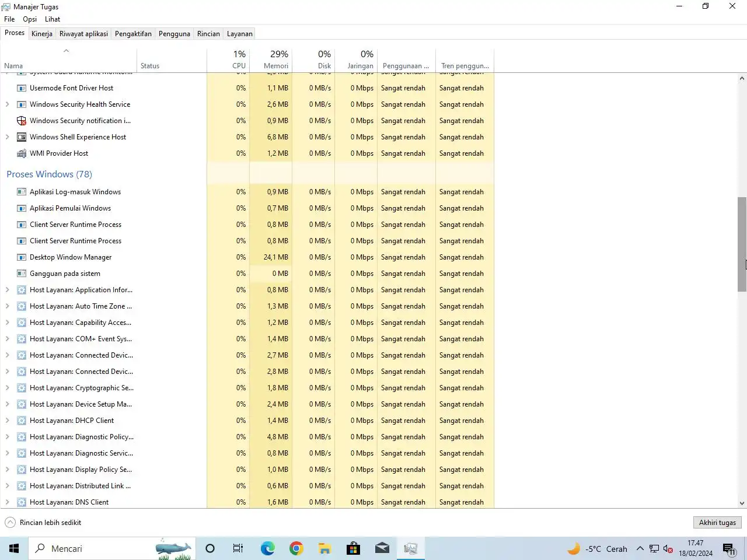This screenshot has width=747, height=560.
Task: Click the Windows Security notification shield icon
Action: (22, 121)
